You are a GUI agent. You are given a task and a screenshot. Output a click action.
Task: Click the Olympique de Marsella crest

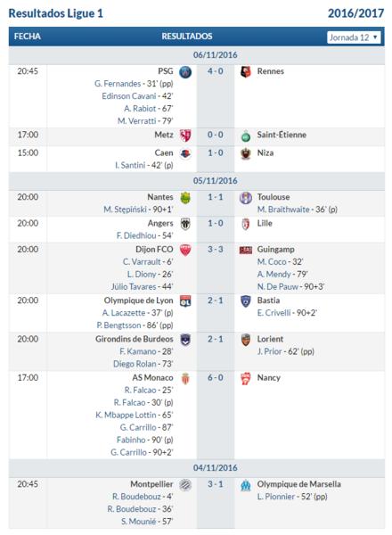coord(245,485)
